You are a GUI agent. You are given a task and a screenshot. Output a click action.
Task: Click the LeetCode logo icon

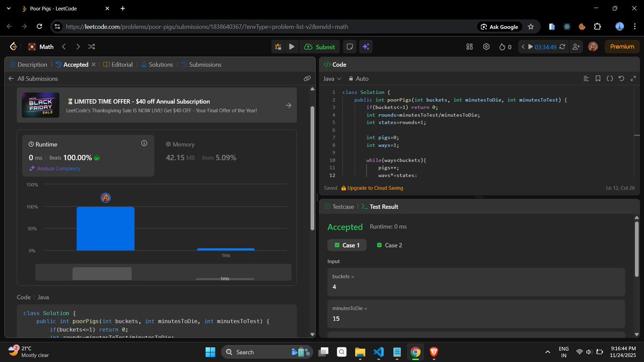(x=13, y=47)
